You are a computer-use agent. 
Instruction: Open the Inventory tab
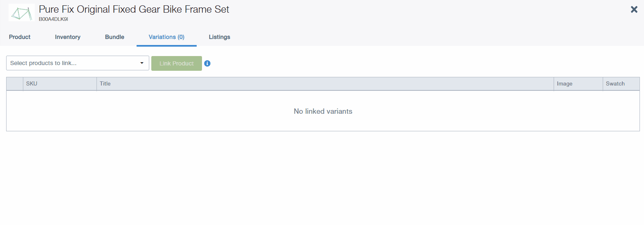click(x=67, y=37)
